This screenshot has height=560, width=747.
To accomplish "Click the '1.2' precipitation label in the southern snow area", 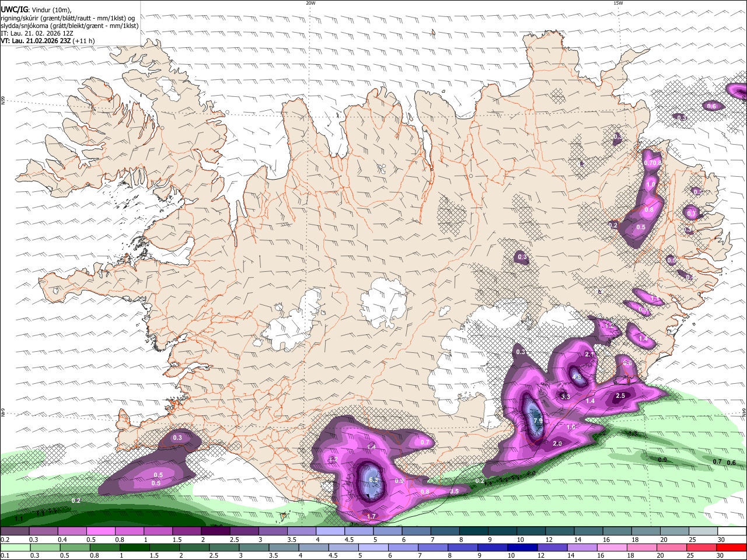I will [333, 460].
